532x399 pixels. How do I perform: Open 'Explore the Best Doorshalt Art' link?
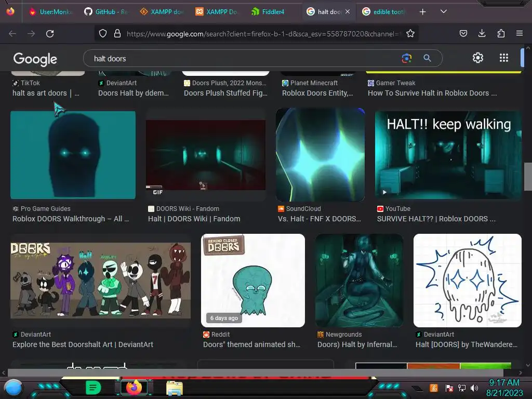[x=83, y=344]
